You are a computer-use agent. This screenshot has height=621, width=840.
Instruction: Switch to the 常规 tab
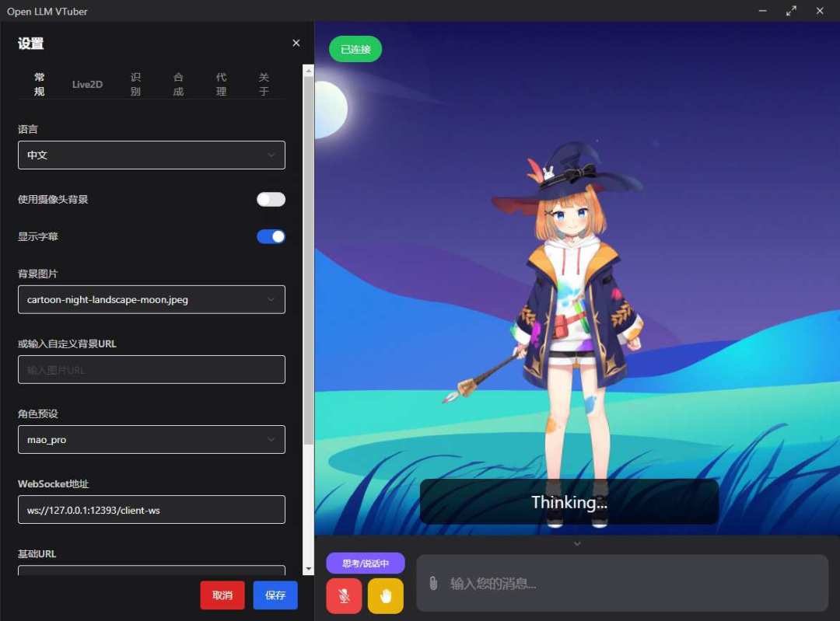[x=39, y=84]
